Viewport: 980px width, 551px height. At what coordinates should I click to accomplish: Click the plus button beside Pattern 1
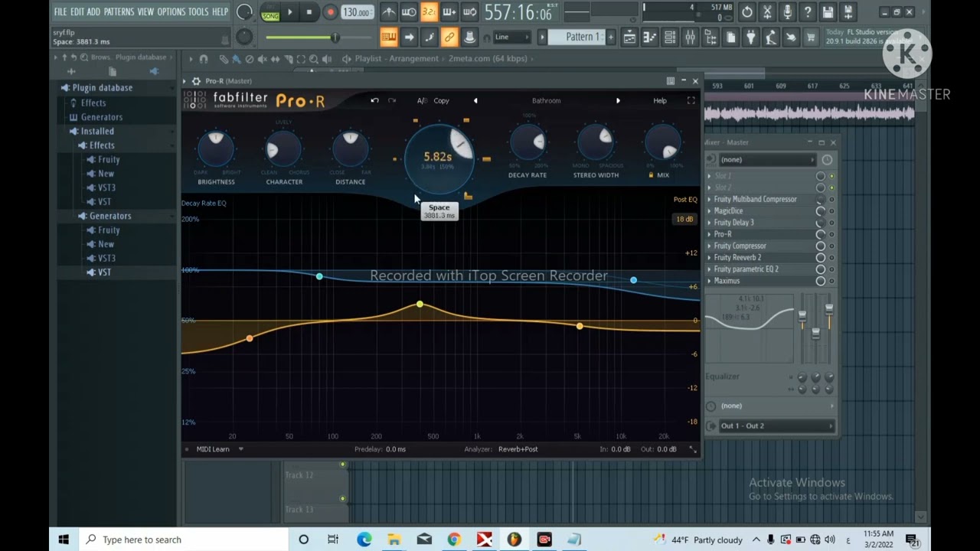coord(610,37)
